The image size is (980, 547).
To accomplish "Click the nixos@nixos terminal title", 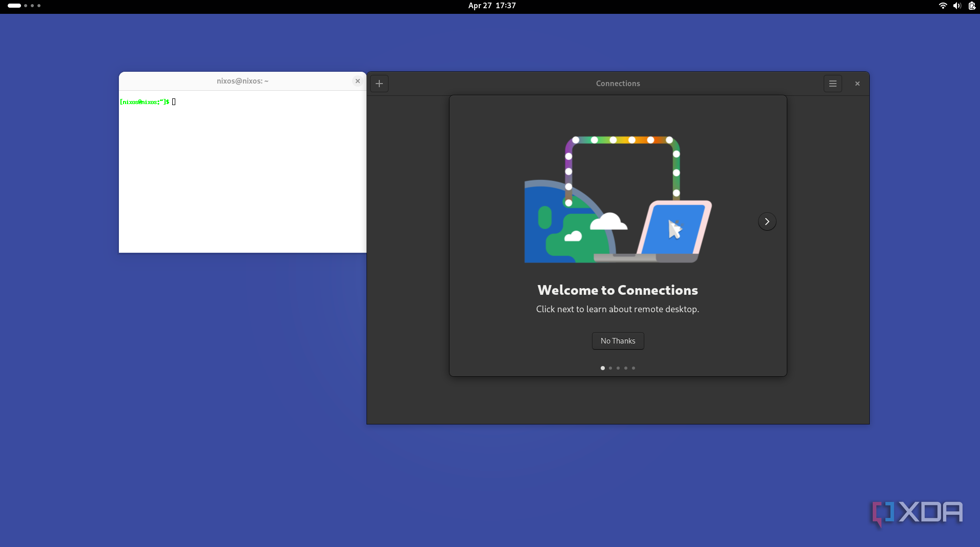I will click(x=242, y=81).
